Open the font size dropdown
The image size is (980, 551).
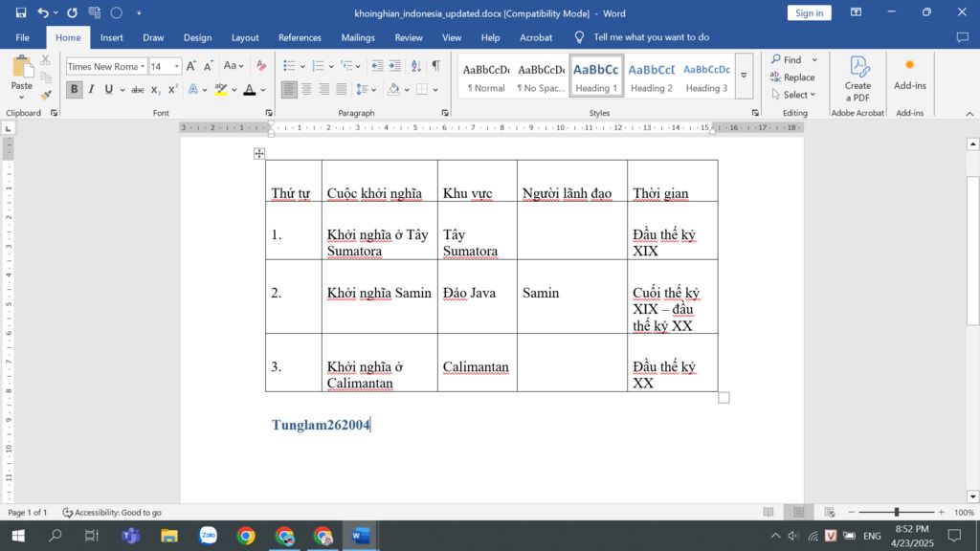pos(177,66)
